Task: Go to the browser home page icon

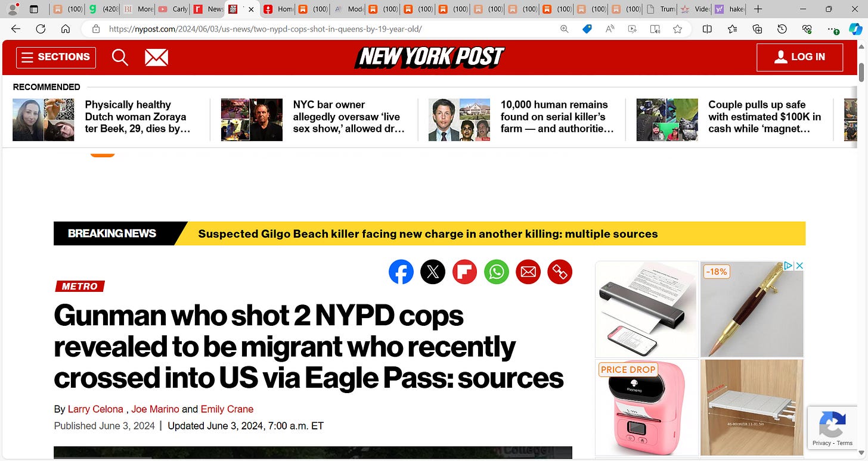Action: point(66,29)
